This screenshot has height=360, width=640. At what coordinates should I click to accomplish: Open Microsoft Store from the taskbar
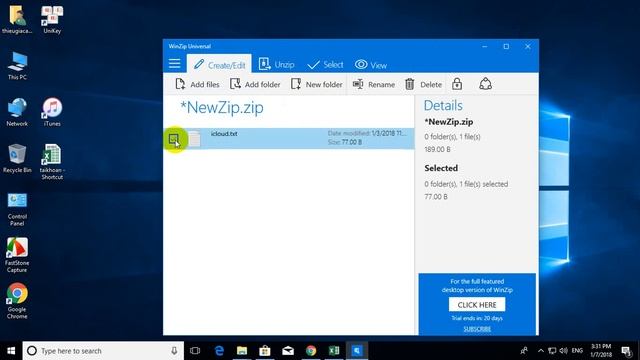pos(265,351)
